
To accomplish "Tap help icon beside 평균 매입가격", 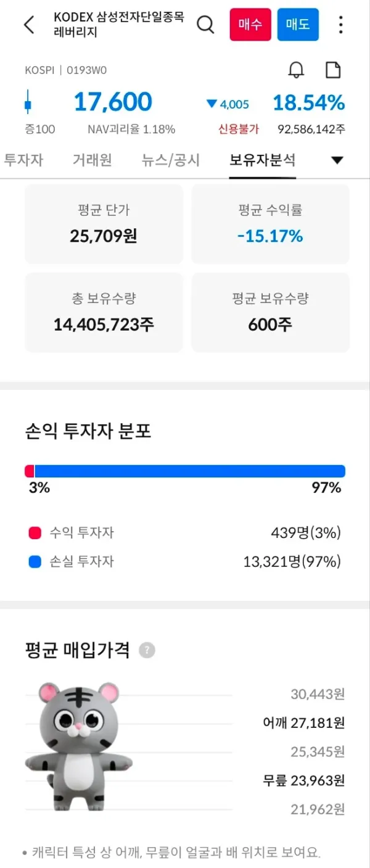I will click(x=147, y=650).
